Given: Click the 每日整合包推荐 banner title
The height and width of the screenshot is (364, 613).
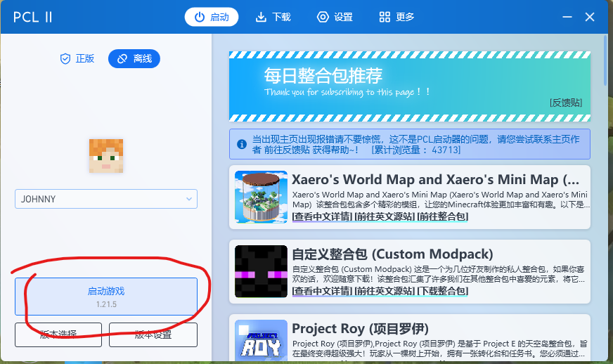Looking at the screenshot, I should pos(323,75).
